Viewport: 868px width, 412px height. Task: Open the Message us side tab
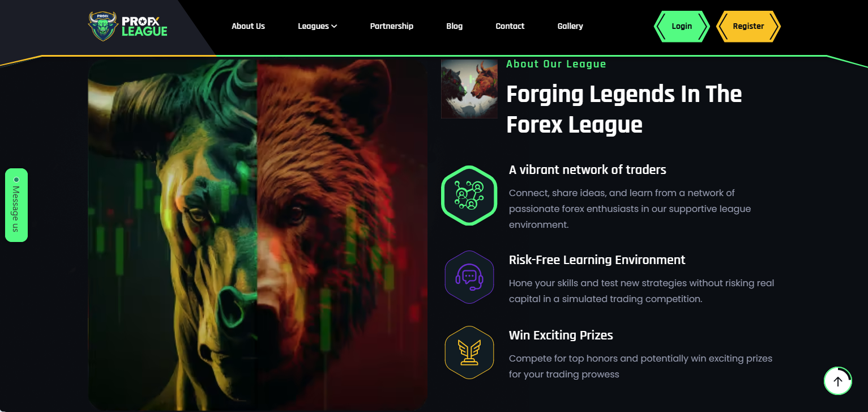click(x=16, y=205)
